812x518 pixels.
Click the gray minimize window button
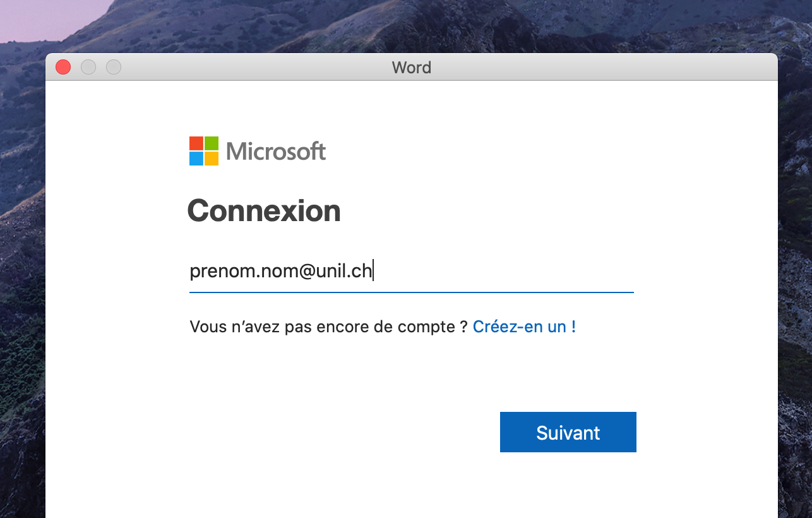coord(88,67)
